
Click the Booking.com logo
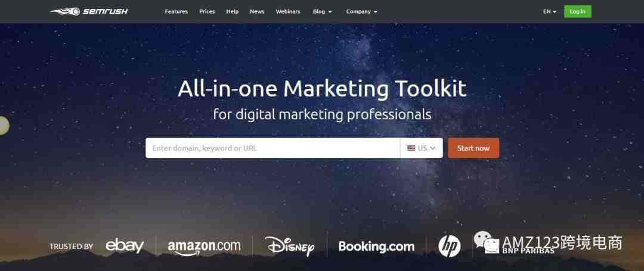(x=377, y=247)
